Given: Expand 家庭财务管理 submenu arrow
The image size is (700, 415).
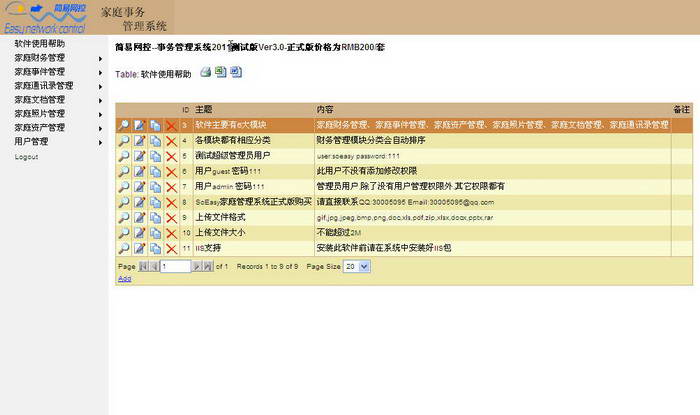Looking at the screenshot, I should pyautogui.click(x=100, y=58).
